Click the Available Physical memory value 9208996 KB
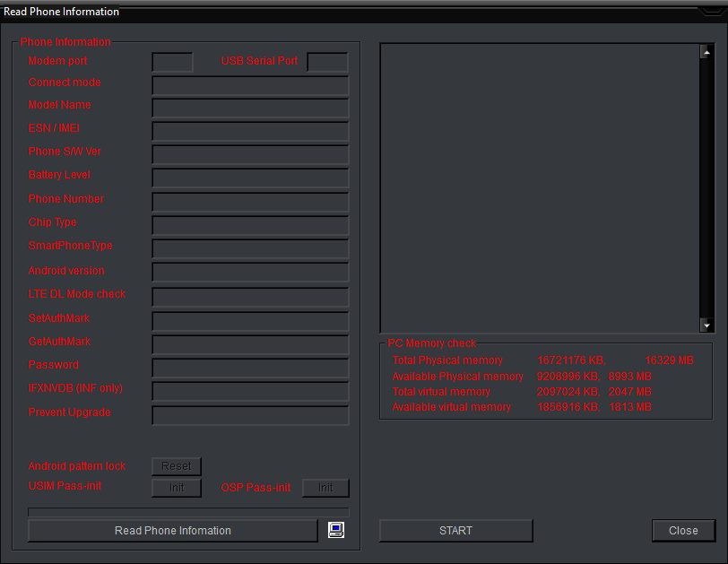The image size is (728, 564). 568,376
